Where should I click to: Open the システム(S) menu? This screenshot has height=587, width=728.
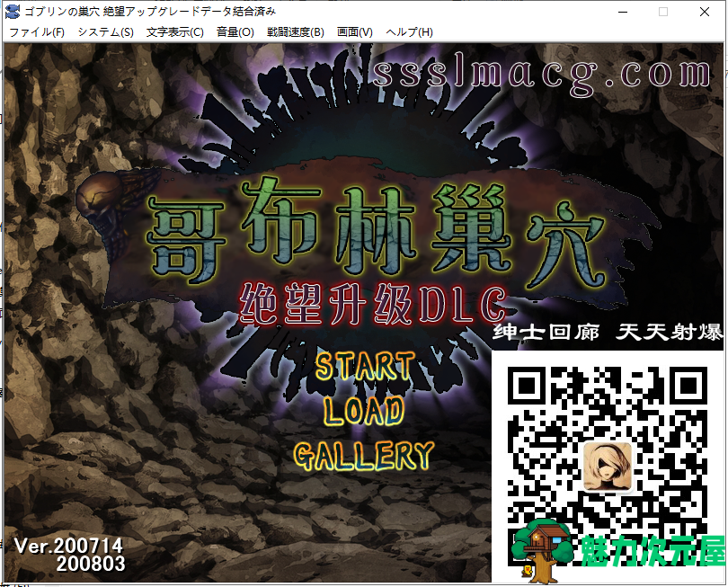point(105,32)
